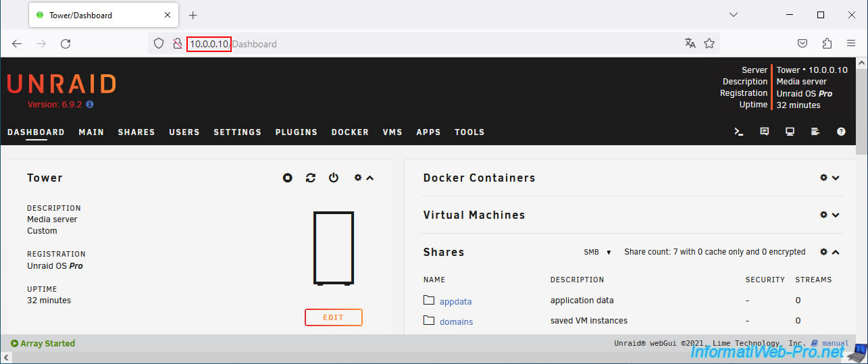Viewport: 868px width, 364px height.
Task: Open the feedback icon in header
Action: tap(765, 132)
